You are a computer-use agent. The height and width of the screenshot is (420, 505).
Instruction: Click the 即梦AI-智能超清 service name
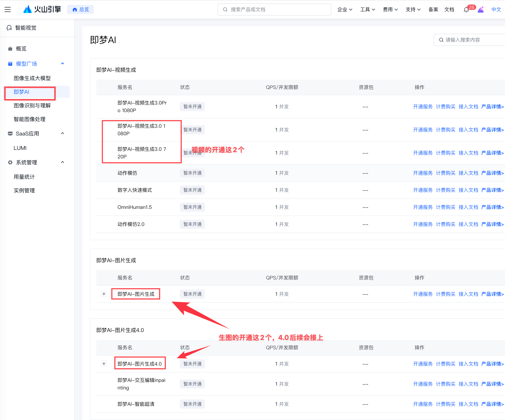(136, 404)
